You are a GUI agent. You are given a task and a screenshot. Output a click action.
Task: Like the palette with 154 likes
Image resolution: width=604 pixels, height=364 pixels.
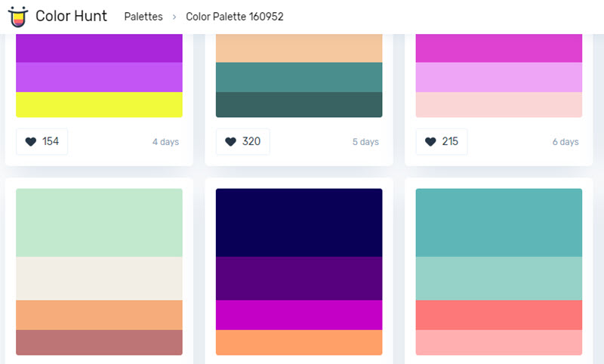point(42,142)
